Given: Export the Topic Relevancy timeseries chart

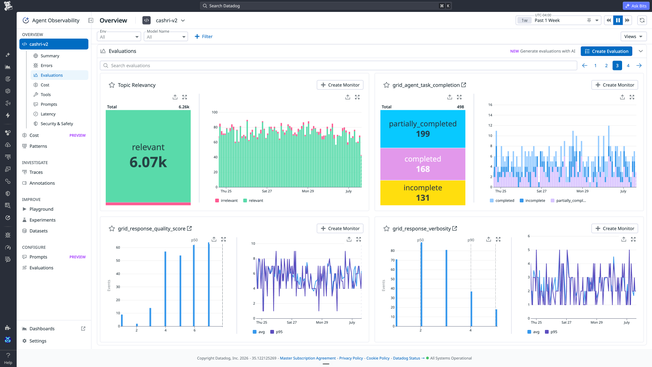Looking at the screenshot, I should tap(348, 97).
